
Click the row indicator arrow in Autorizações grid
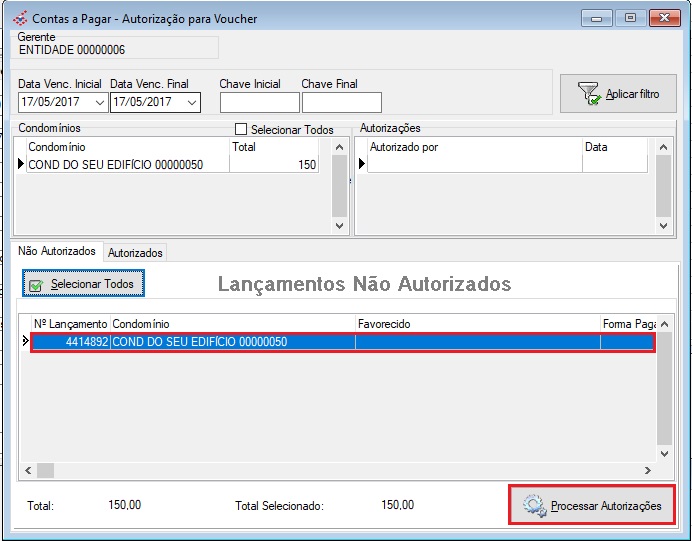click(x=362, y=165)
